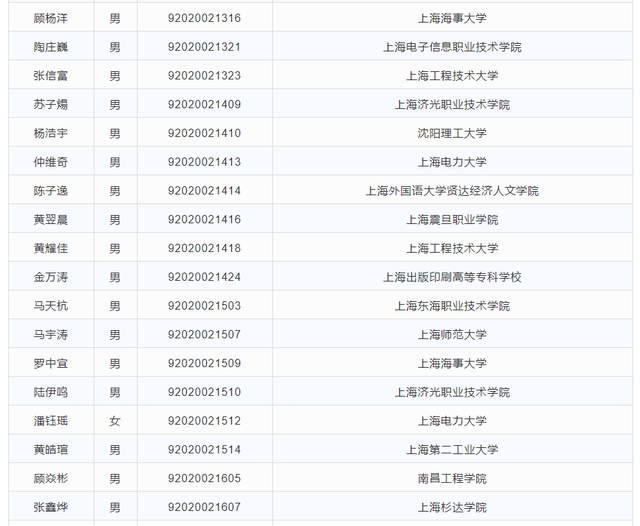Select 上海东海职业技术学院 cell
The height and width of the screenshot is (526, 640).
452,306
